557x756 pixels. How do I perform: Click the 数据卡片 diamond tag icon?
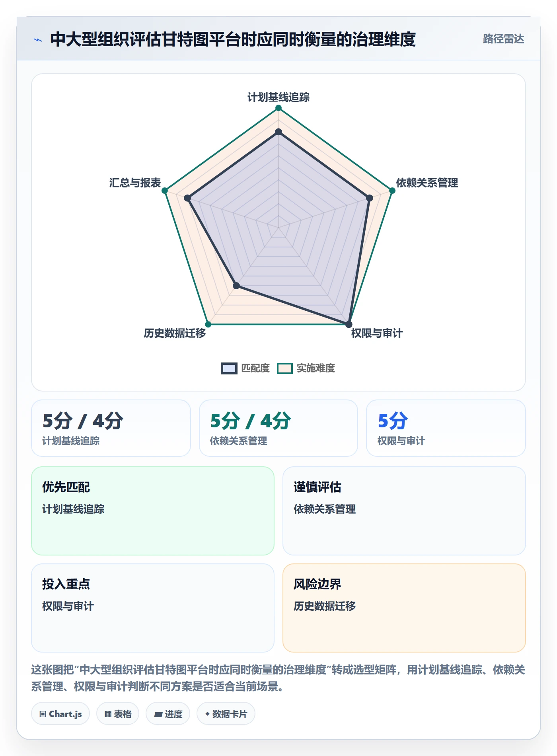pyautogui.click(x=207, y=714)
